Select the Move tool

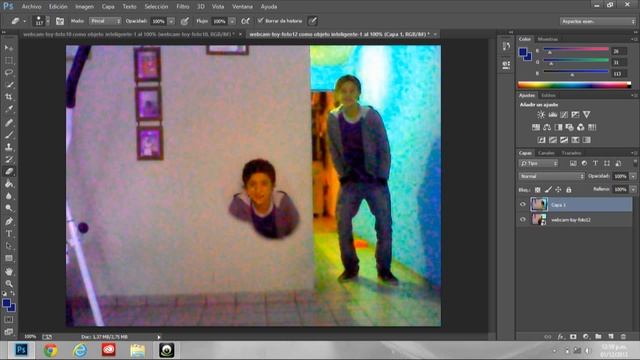pos(9,48)
